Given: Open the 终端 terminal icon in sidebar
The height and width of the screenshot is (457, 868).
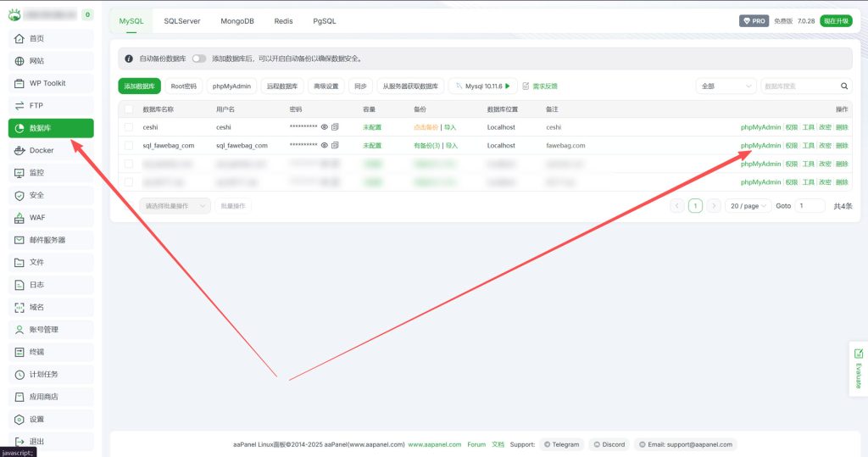Looking at the screenshot, I should 19,352.
